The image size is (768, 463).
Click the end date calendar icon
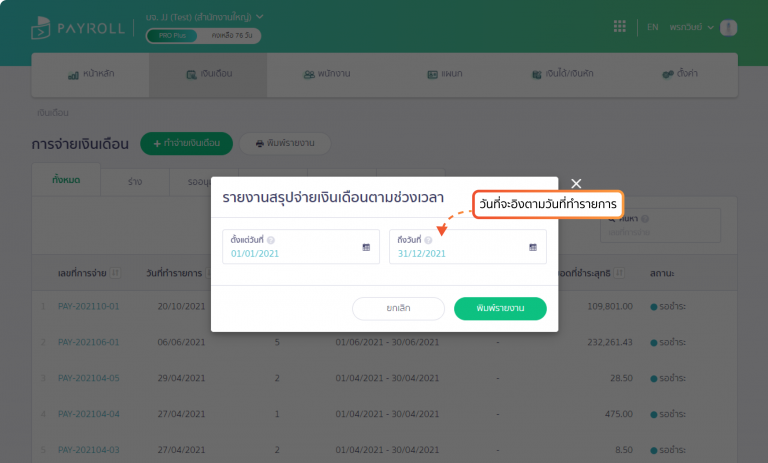click(532, 247)
